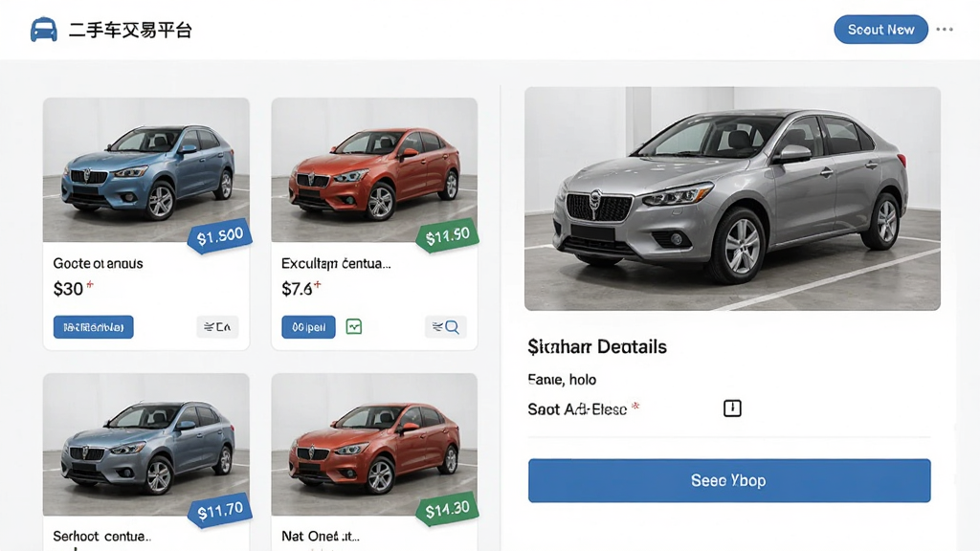Screen dimensions: 980x551
Task: Click the Excultam centua... listing title
Action: [336, 264]
